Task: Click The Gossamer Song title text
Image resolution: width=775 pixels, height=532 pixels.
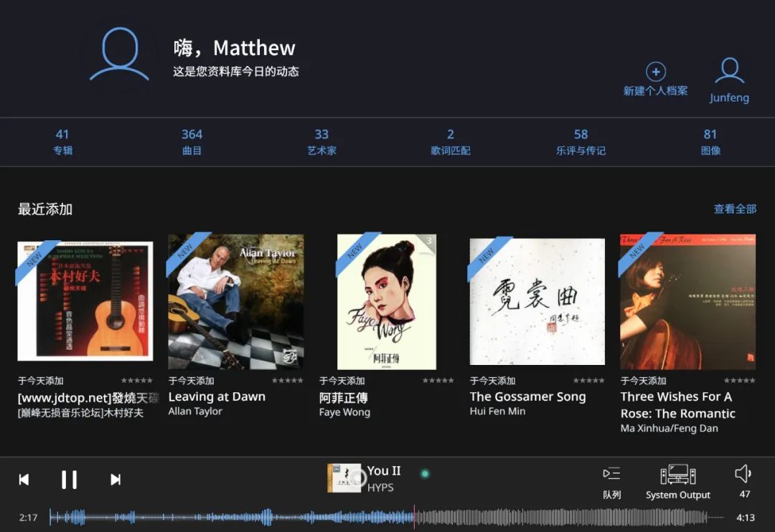Action: click(x=528, y=396)
